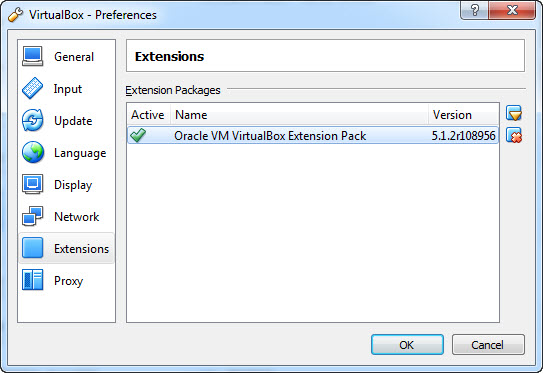
Task: Click version 5.1.2r108956 cell
Action: [463, 136]
